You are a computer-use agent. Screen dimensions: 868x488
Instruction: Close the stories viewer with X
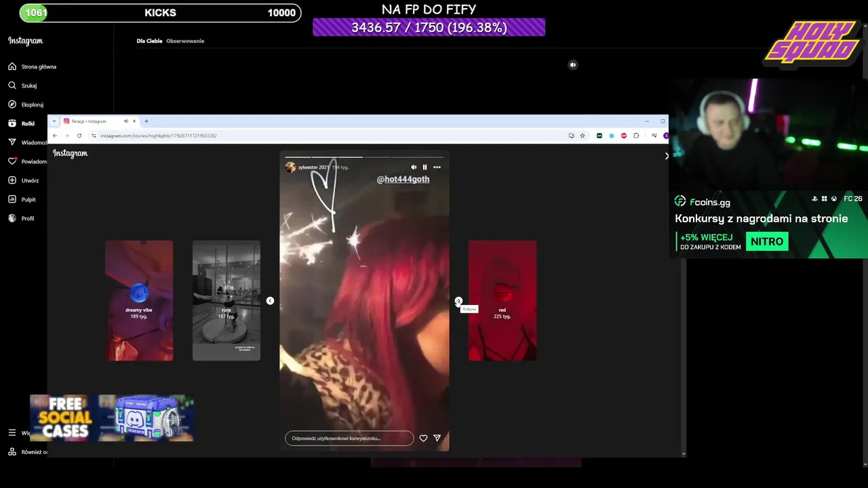coord(667,156)
